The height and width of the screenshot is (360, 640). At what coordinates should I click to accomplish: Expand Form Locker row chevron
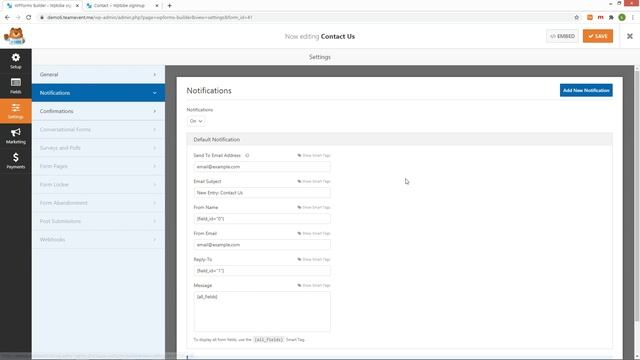tap(155, 184)
